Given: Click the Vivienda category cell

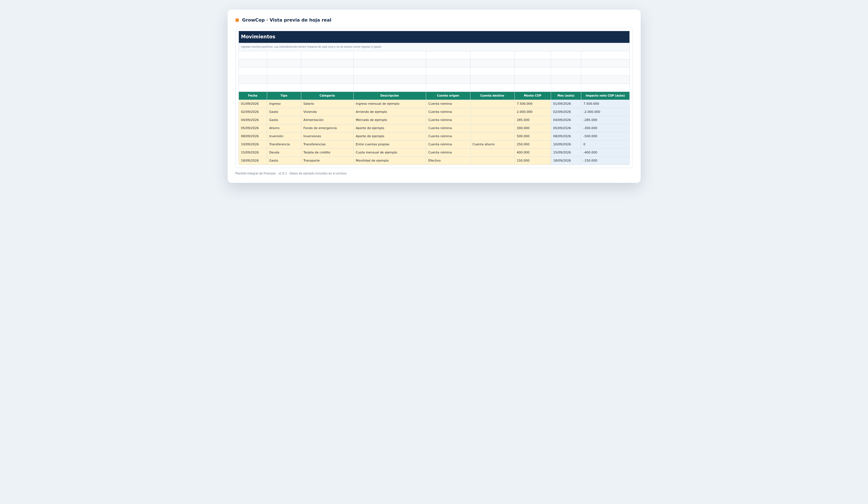Looking at the screenshot, I should (x=327, y=112).
